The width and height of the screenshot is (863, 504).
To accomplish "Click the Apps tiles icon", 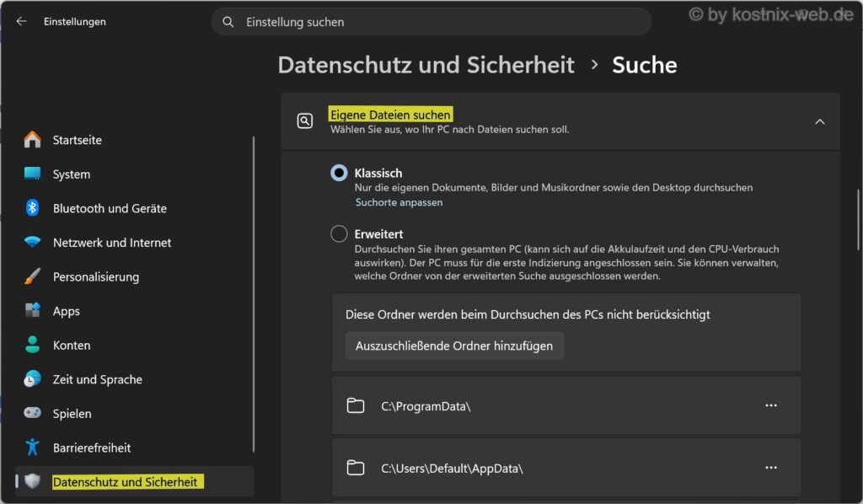I will coord(33,310).
